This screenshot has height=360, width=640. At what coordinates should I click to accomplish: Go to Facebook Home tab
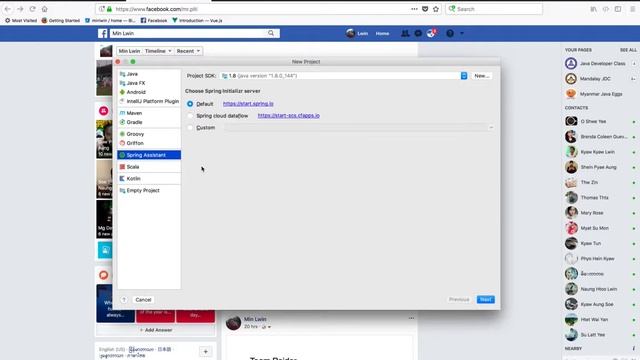click(382, 33)
